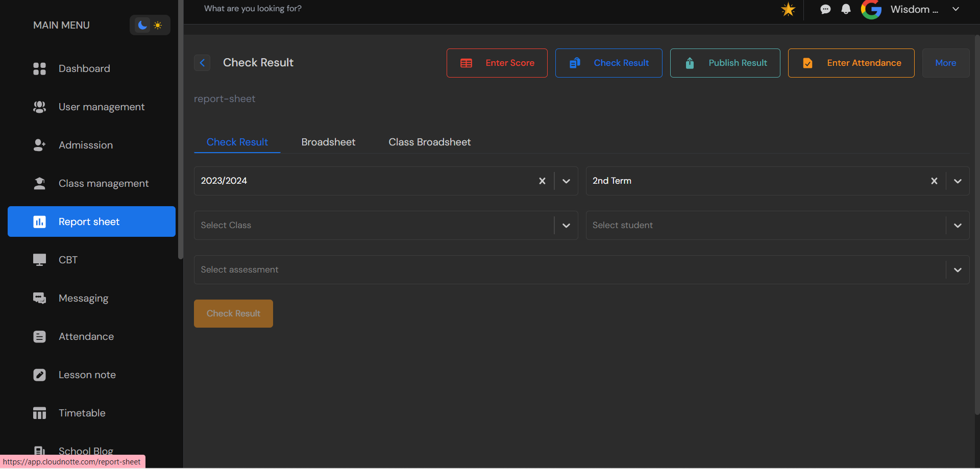
Task: Switch to the Broadsheet tab
Action: (328, 142)
